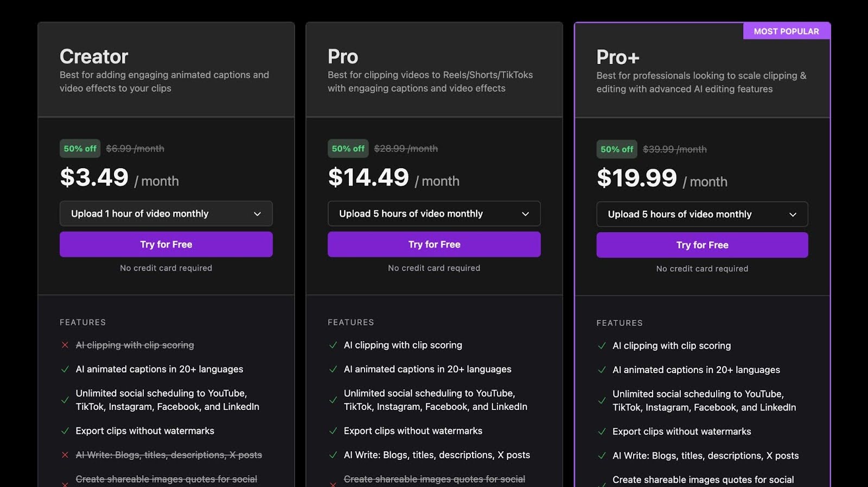Click checkmark beside Pro AI clipping feature
The width and height of the screenshot is (868, 487).
pos(333,345)
